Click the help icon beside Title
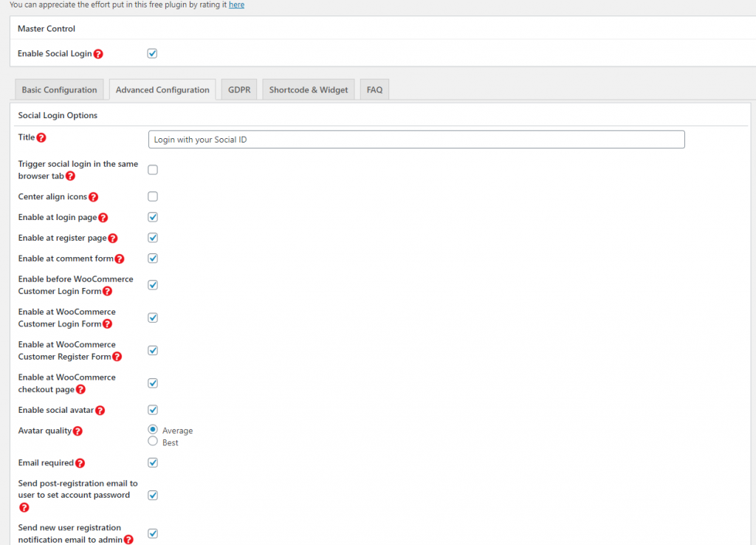 41,137
